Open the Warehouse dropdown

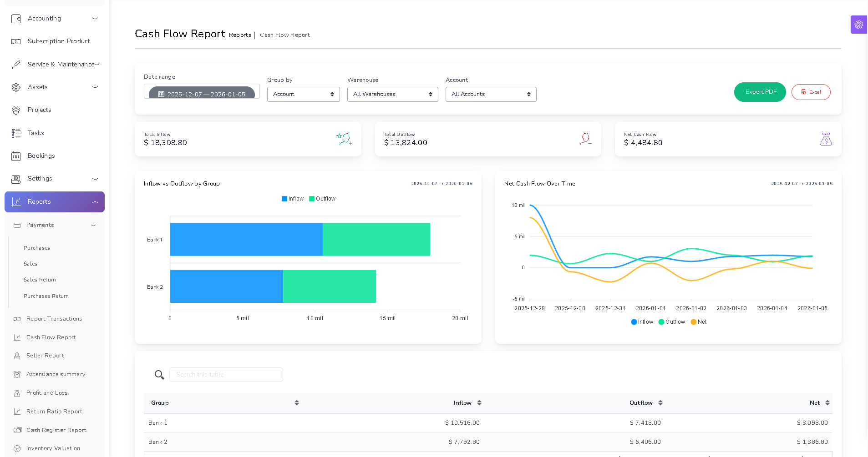(x=392, y=94)
